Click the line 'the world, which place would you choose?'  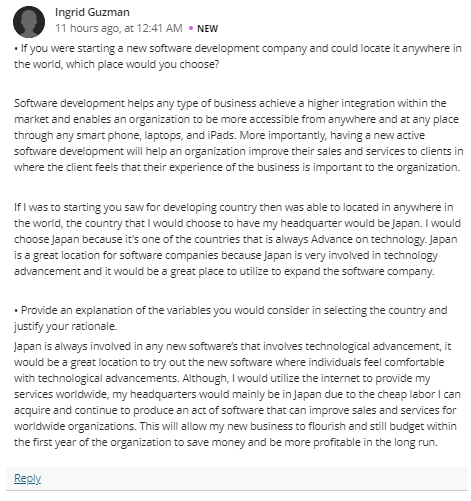pyautogui.click(x=117, y=64)
